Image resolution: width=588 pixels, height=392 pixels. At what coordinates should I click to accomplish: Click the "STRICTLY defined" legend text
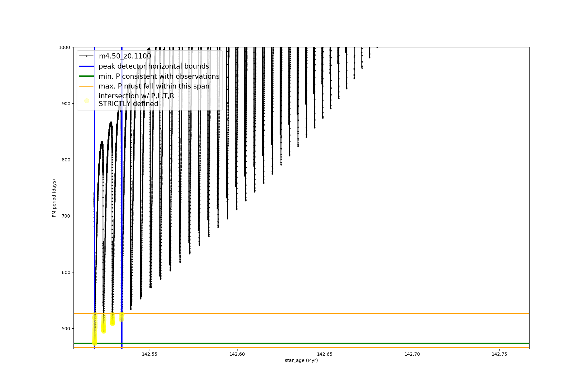[x=128, y=104]
